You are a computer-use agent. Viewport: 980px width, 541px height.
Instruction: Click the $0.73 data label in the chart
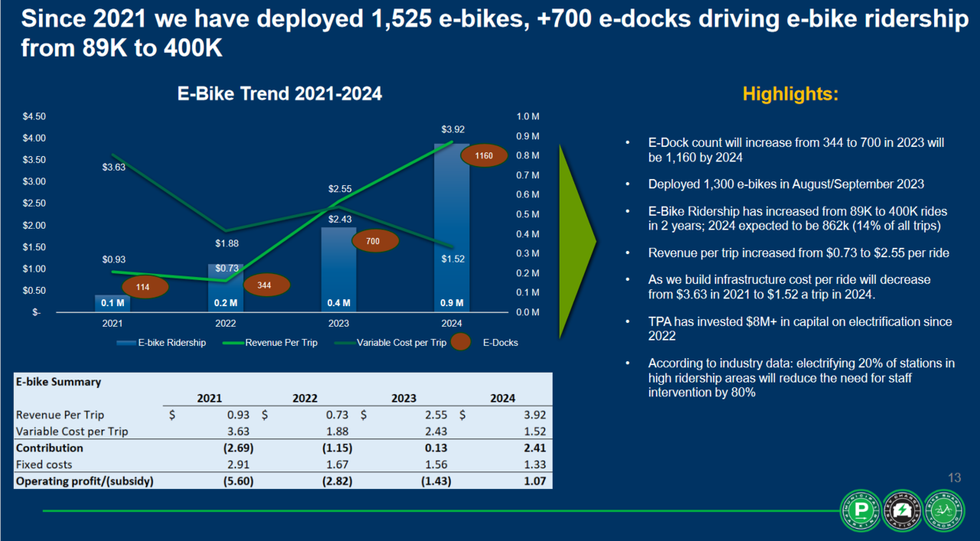(227, 269)
